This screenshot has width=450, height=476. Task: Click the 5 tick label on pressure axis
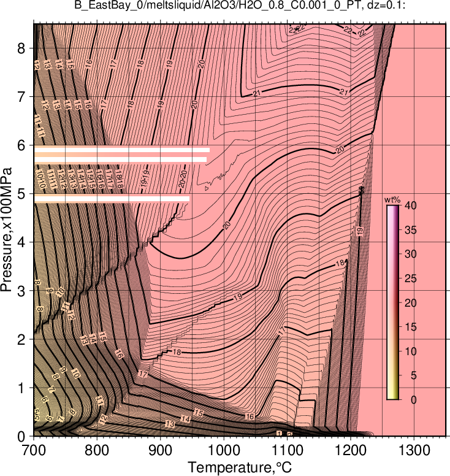pyautogui.click(x=21, y=194)
